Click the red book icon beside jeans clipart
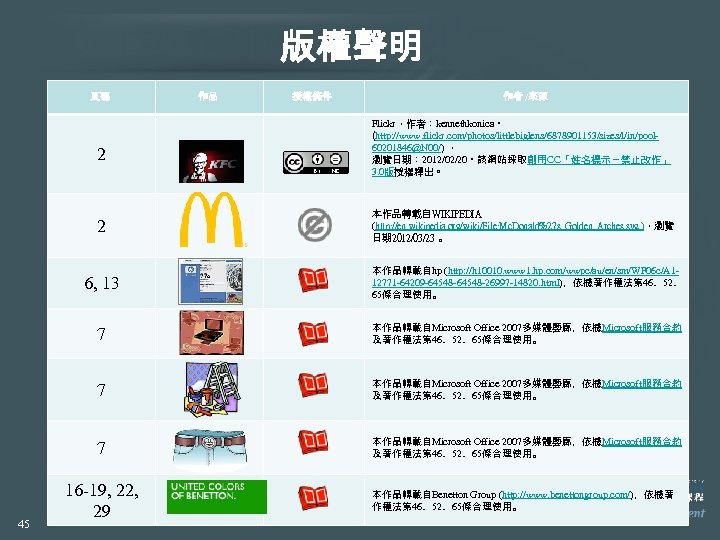 (x=313, y=442)
